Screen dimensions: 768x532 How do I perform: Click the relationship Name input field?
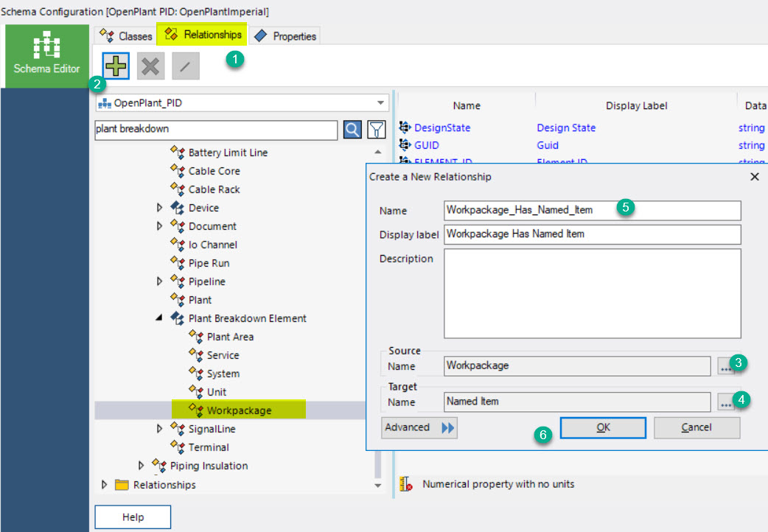tap(592, 210)
